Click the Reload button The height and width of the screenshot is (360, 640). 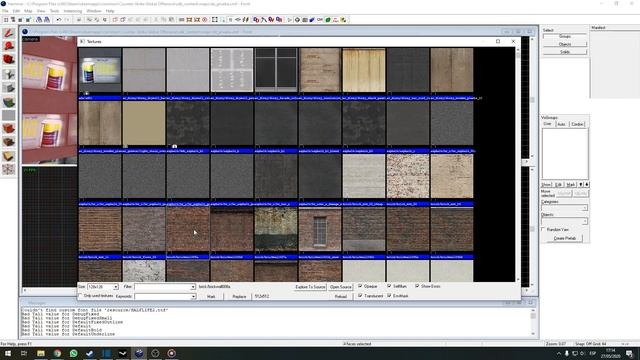(340, 296)
